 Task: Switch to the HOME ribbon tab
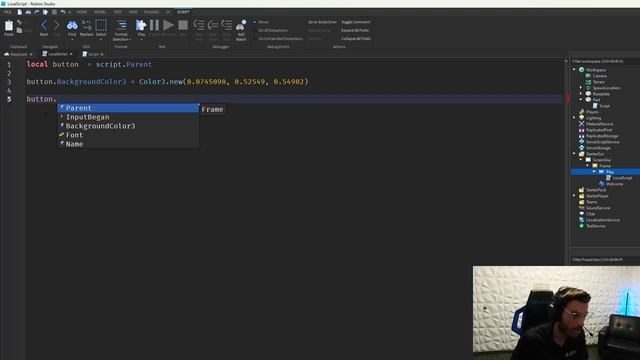tap(82, 12)
